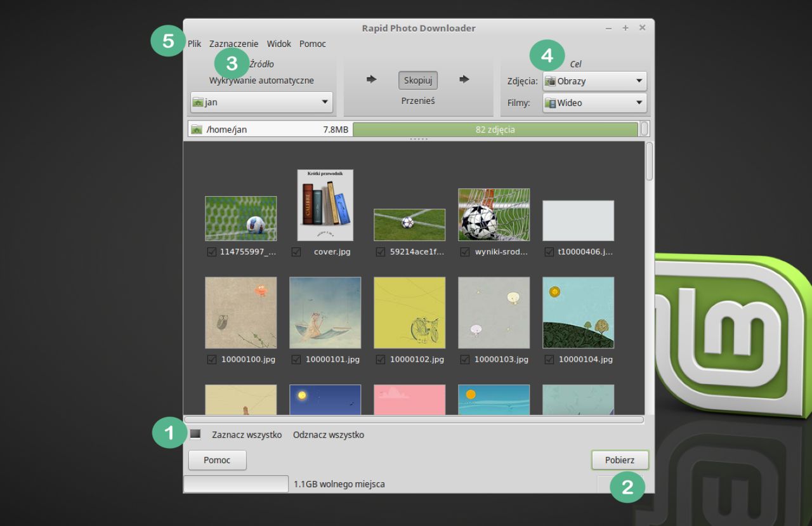The image size is (812, 526).
Task: Click the empty progress bar beside free space
Action: click(x=236, y=483)
